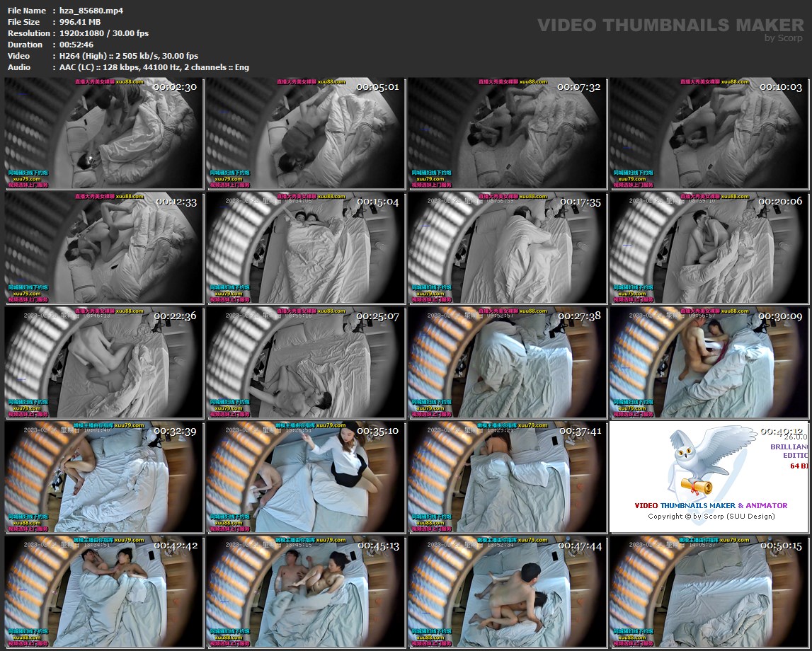Select the thumbnail stamped 00:02:30
The height and width of the screenshot is (651, 812).
pyautogui.click(x=103, y=133)
